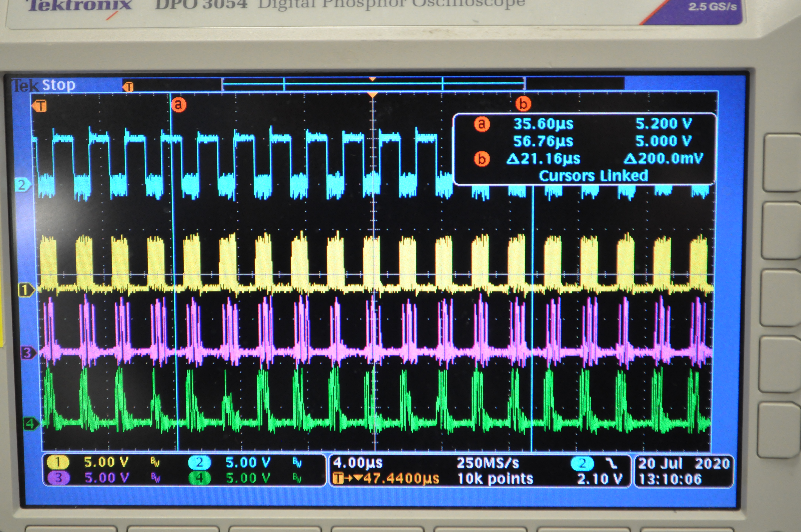This screenshot has height=532, width=801.
Task: Click the record overview bar at the top
Action: point(373,84)
